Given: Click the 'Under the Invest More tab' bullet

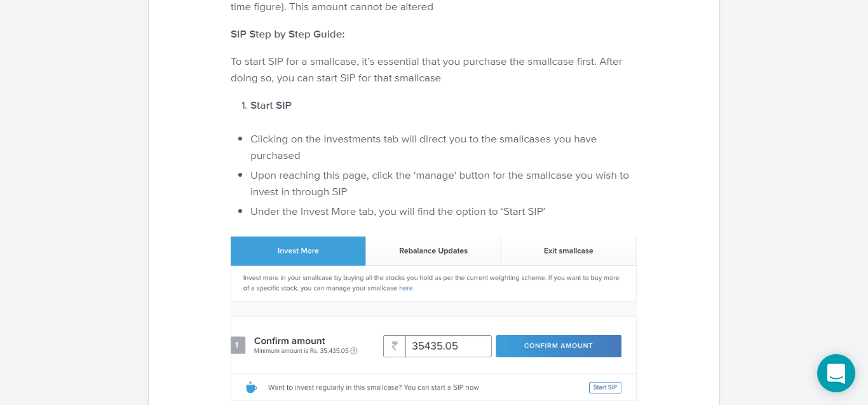Looking at the screenshot, I should point(398,212).
